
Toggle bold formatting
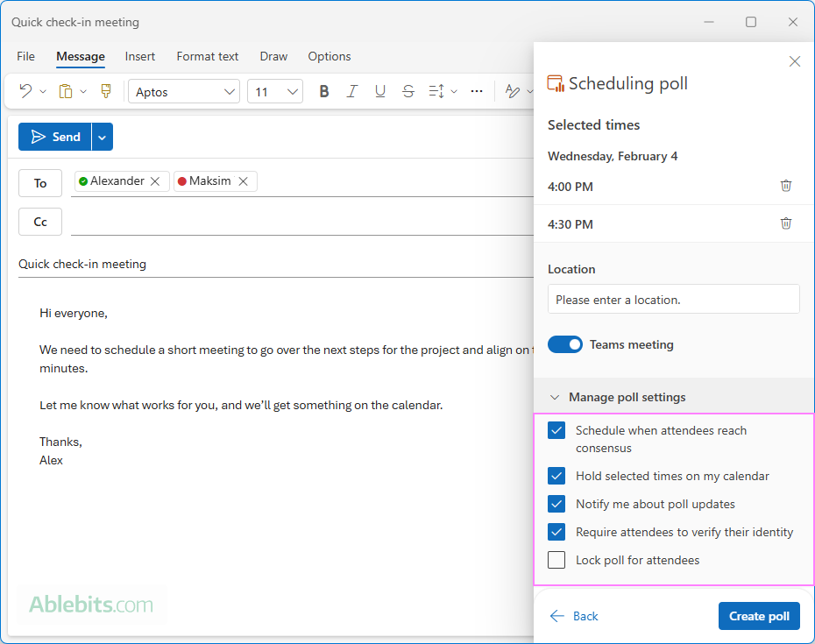pos(324,91)
